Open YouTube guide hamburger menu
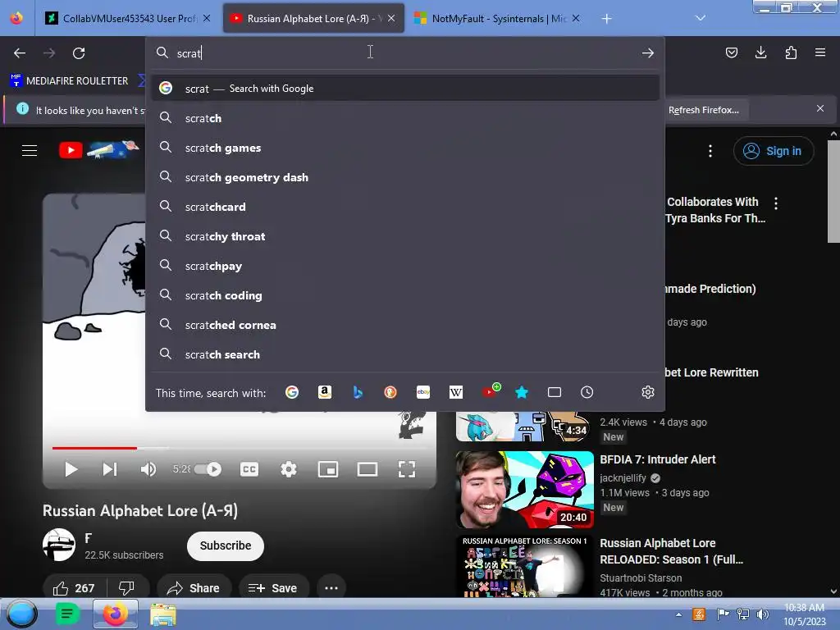Screen dimensions: 840x630 [x=30, y=151]
